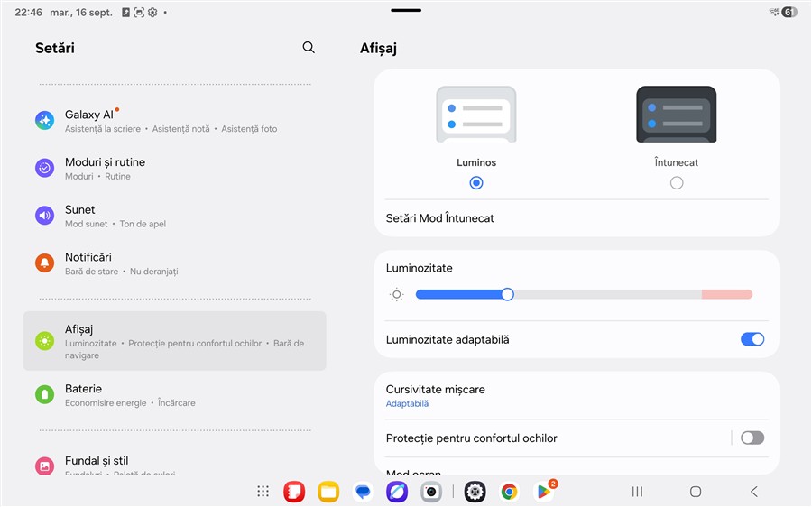The width and height of the screenshot is (812, 507).
Task: Tap the Back navigation button
Action: click(x=754, y=492)
